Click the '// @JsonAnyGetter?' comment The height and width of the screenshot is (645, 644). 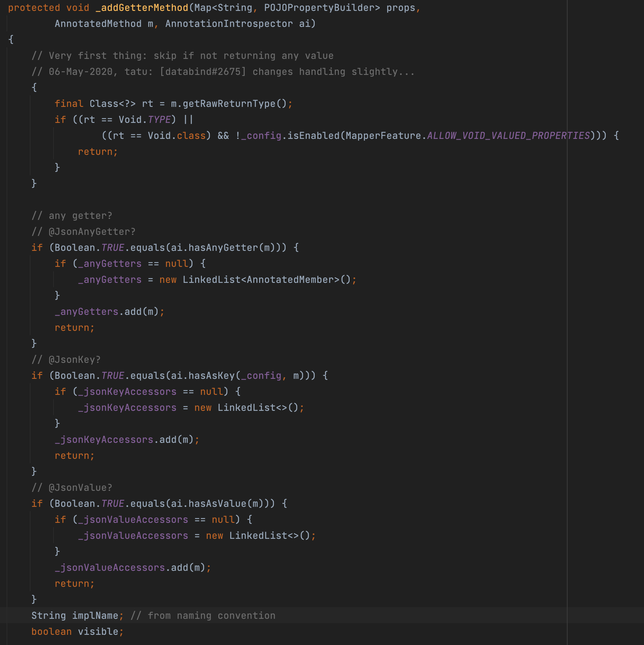coord(84,232)
